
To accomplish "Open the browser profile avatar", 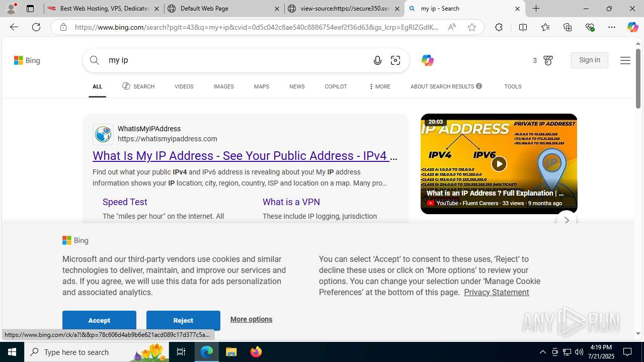I will pos(11,9).
